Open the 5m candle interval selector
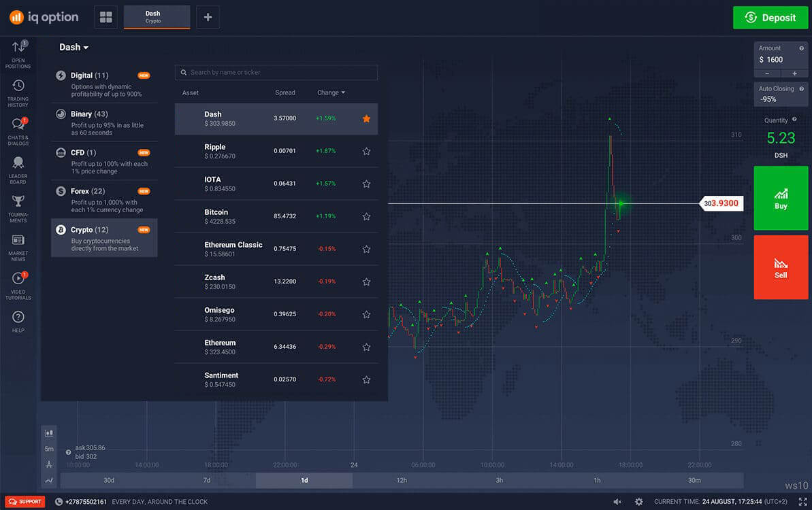 (x=49, y=449)
